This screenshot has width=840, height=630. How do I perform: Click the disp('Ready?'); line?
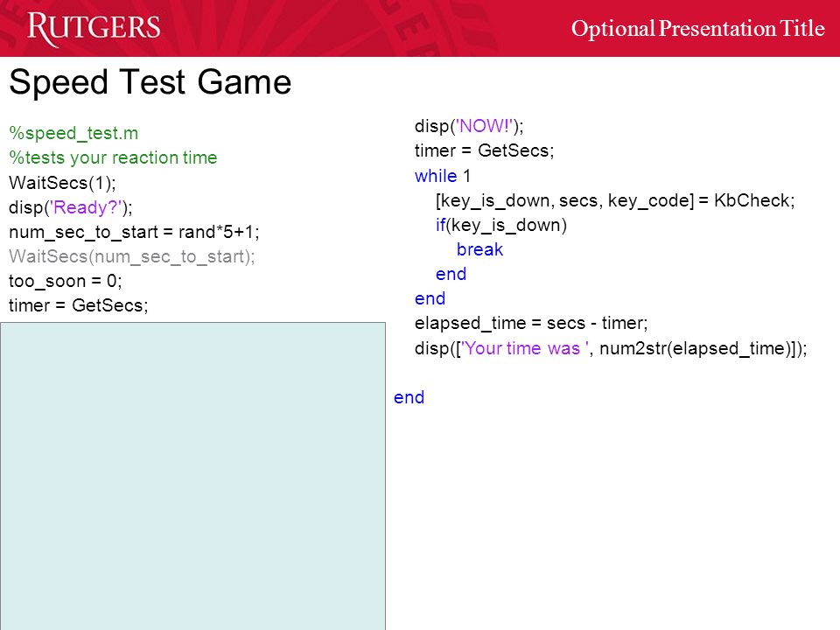tap(70, 207)
